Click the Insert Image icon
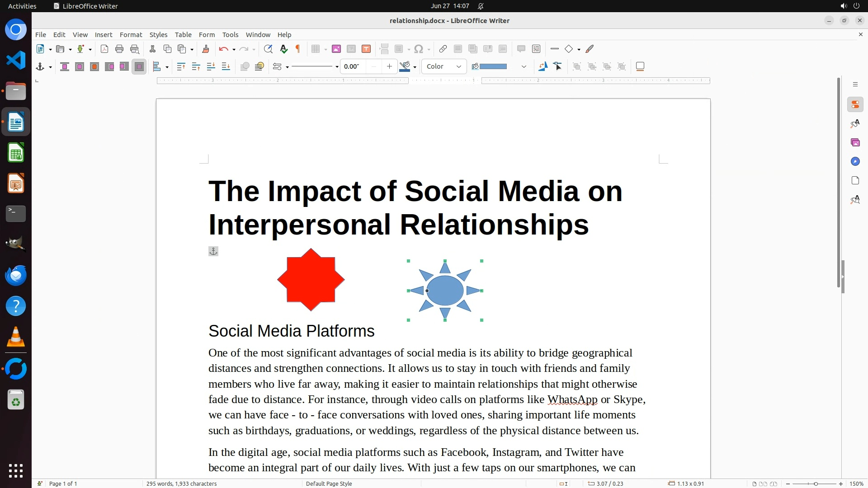 336,49
